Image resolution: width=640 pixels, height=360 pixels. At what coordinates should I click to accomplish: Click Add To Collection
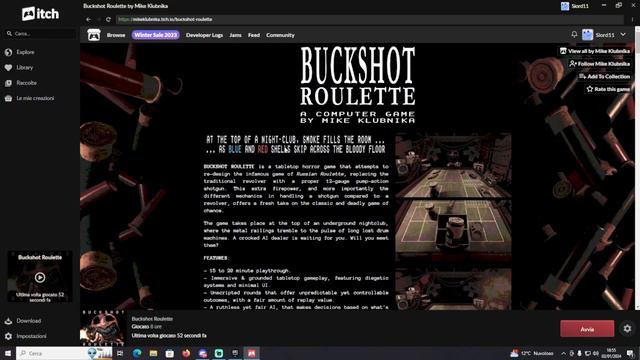pos(604,76)
